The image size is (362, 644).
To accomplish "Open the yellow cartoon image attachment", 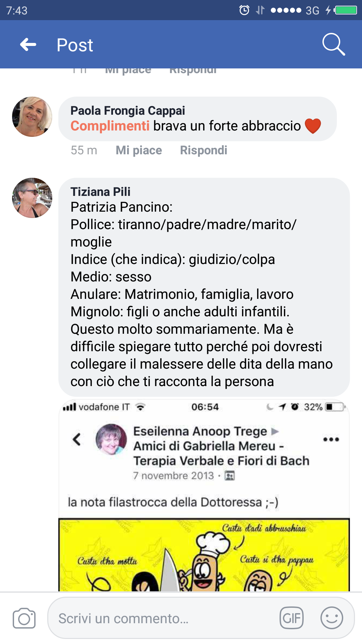I will [x=204, y=555].
